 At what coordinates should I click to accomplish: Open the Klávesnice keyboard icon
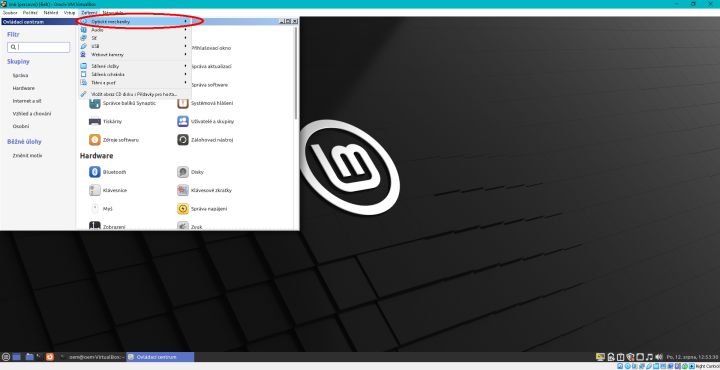[95, 190]
